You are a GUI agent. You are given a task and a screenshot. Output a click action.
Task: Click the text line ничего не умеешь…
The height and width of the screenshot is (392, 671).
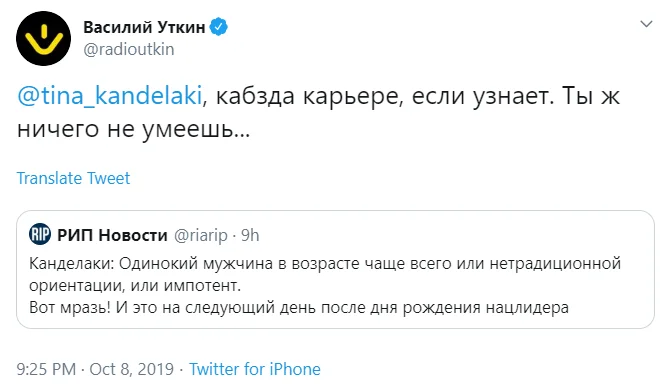point(134,129)
